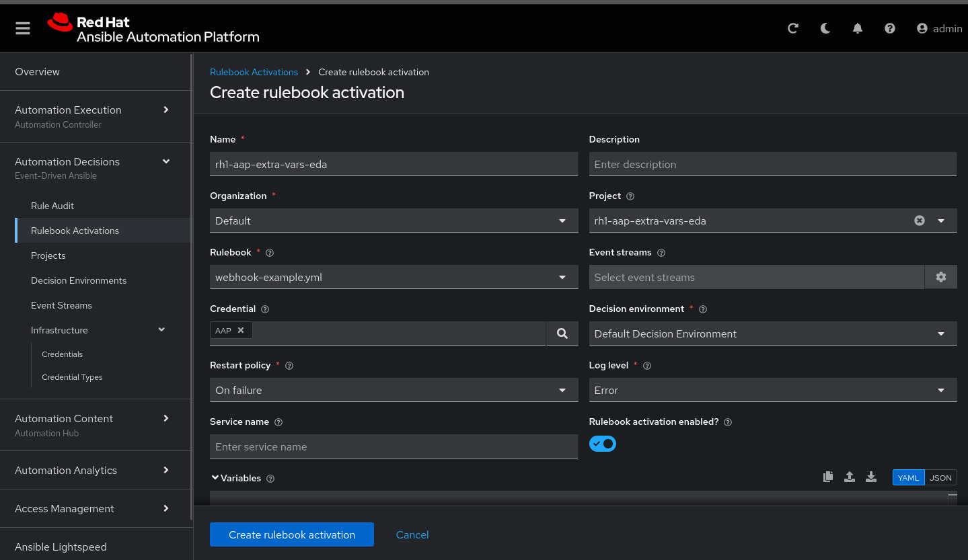Open the hamburger navigation menu
The width and height of the screenshot is (968, 560).
[23, 28]
